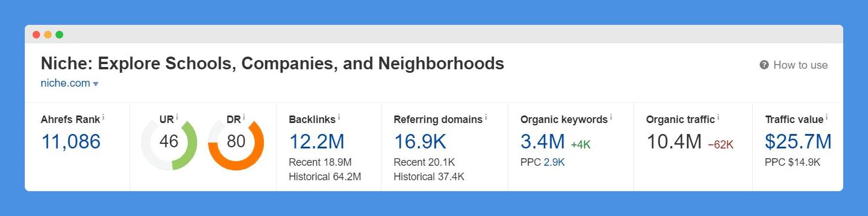Click the Traffic value info icon
Viewport: 868px width, 216px height.
click(827, 117)
